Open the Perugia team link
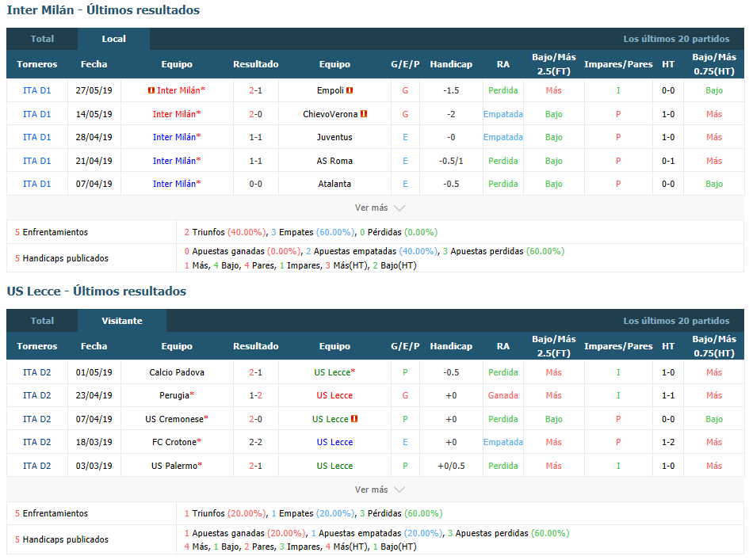 174,395
